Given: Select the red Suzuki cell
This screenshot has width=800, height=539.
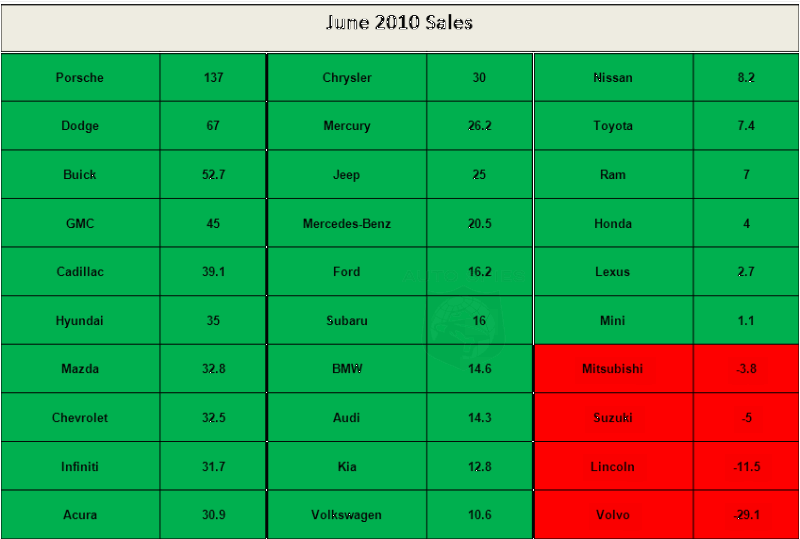Looking at the screenshot, I should tap(613, 418).
